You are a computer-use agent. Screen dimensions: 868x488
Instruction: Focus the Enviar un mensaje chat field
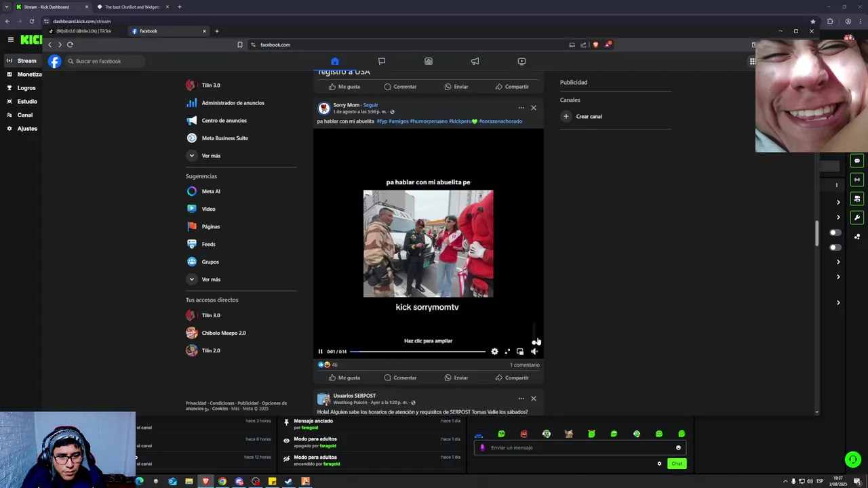(x=580, y=447)
